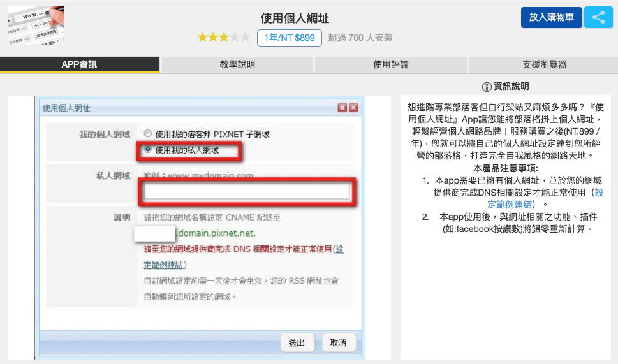This screenshot has height=364, width=618.
Task: Click the dialog's red close X button
Action: [353, 108]
